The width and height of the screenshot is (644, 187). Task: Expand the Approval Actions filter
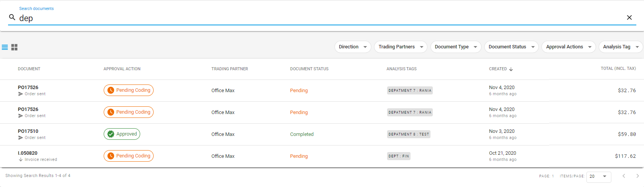568,47
